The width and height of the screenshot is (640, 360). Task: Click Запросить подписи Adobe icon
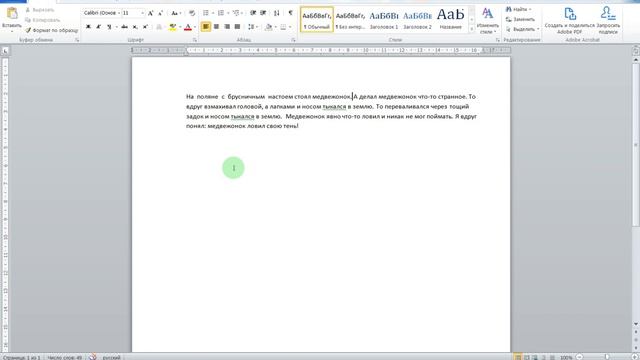pyautogui.click(x=608, y=20)
